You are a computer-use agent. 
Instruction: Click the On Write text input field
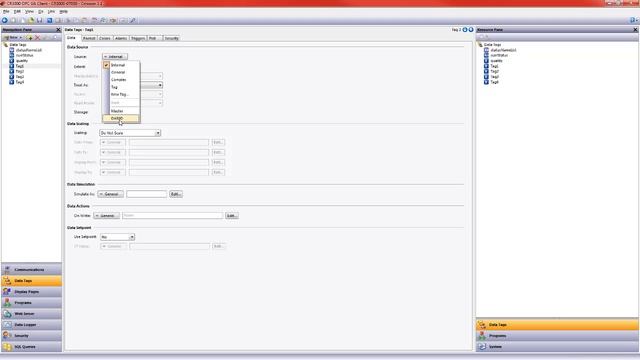point(172,216)
